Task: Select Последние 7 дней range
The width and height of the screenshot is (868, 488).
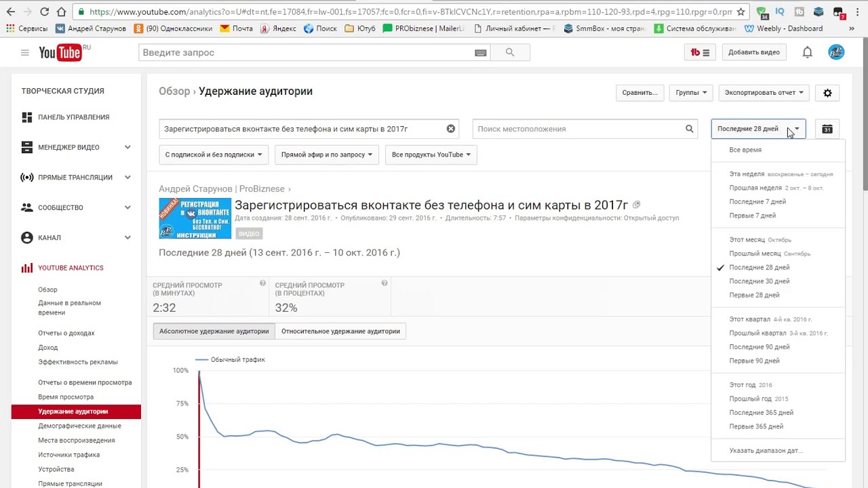Action: click(x=778, y=201)
